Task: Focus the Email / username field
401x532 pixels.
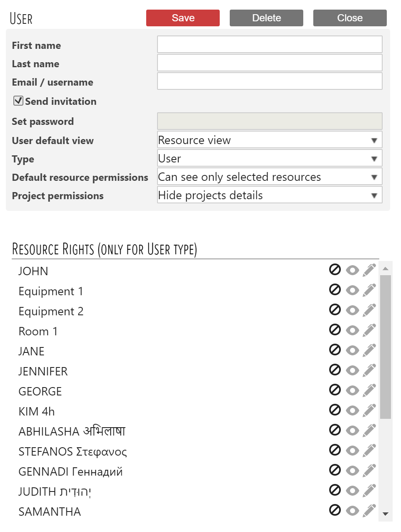Action: coord(269,81)
